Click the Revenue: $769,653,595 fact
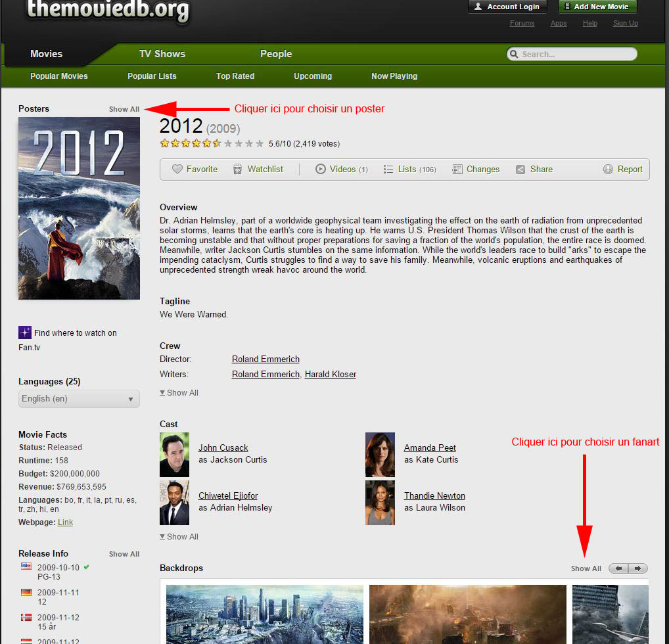The width and height of the screenshot is (669, 644). (62, 487)
